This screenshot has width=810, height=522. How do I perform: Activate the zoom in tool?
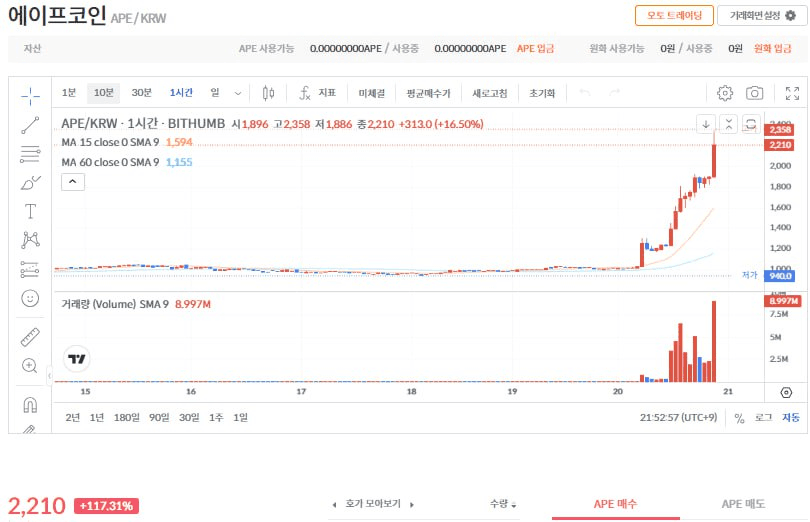(30, 365)
